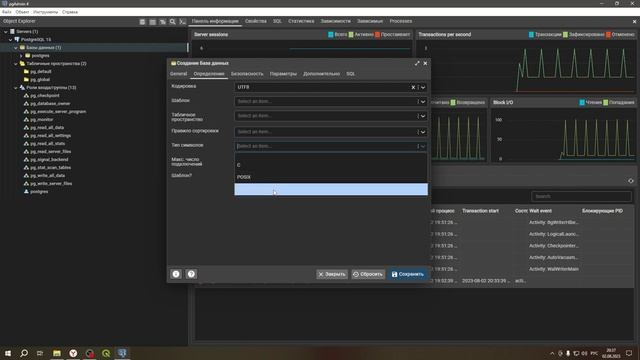640x360 pixels.
Task: Open Windows Start menu
Action: point(8,353)
